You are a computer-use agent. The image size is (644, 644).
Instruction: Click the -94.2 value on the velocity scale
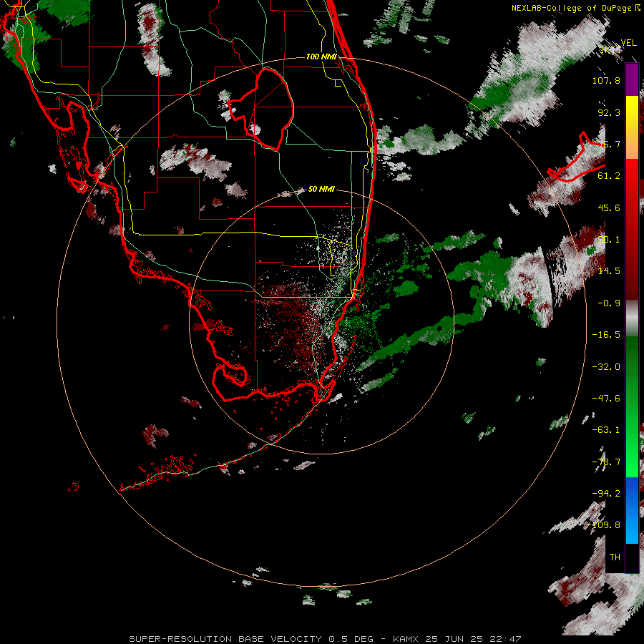[606, 493]
